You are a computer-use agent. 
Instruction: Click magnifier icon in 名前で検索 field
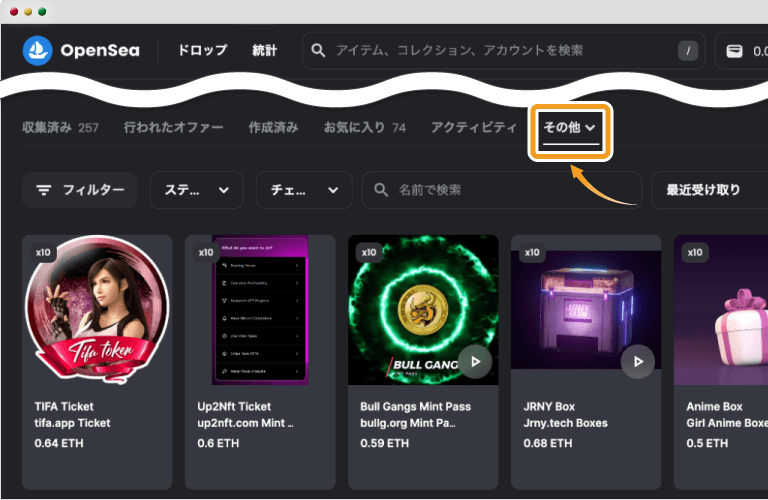pos(381,190)
